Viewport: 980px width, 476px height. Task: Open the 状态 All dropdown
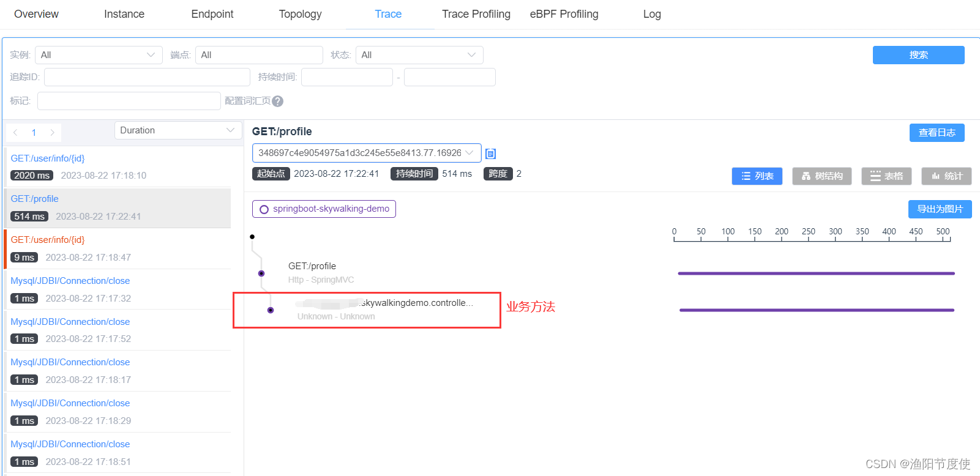(419, 55)
